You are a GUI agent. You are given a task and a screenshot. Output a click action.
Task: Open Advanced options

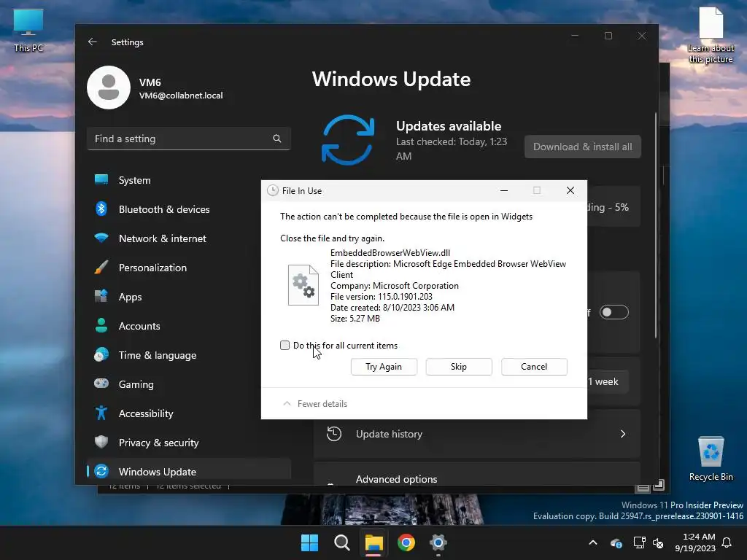click(x=477, y=473)
